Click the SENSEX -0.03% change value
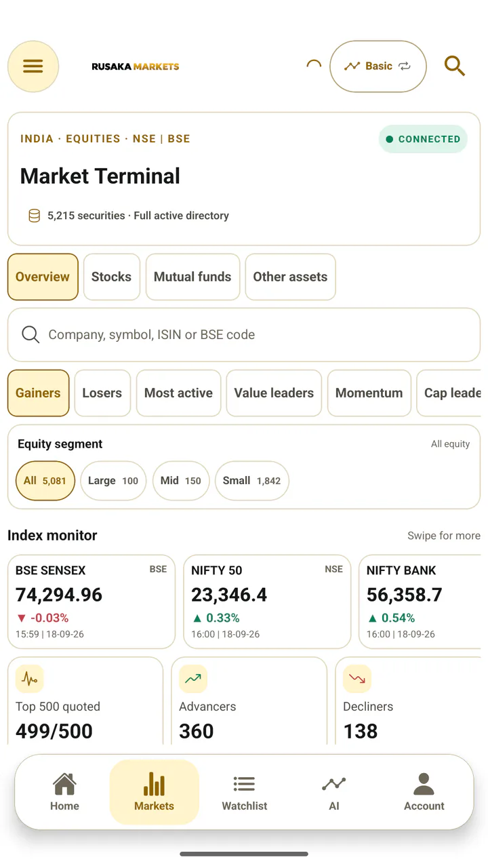 click(42, 618)
